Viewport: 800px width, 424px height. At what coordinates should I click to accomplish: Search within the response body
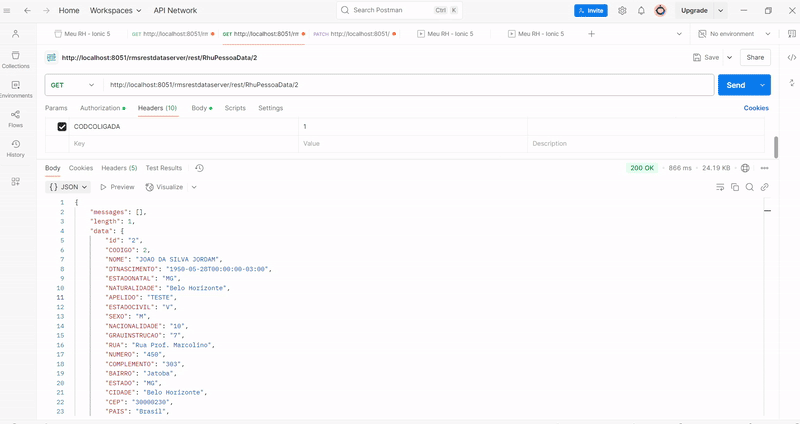tap(749, 187)
